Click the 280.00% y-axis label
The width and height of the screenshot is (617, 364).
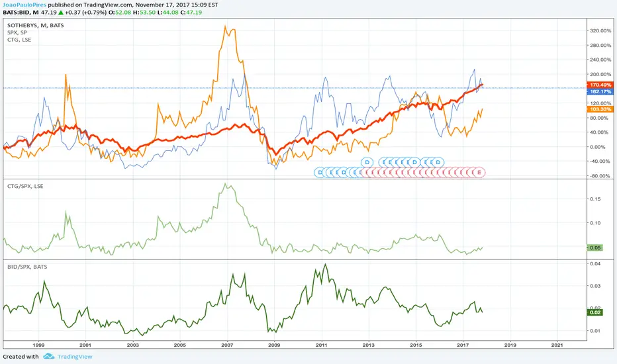coord(600,45)
